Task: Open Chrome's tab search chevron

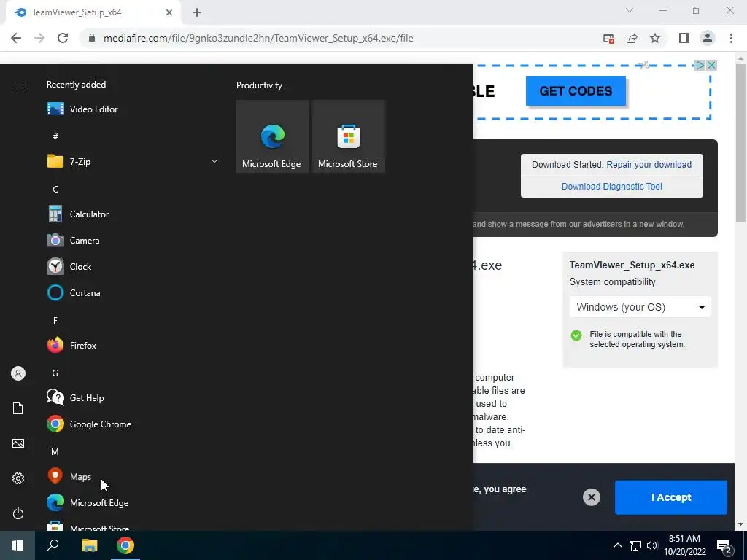Action: click(630, 10)
